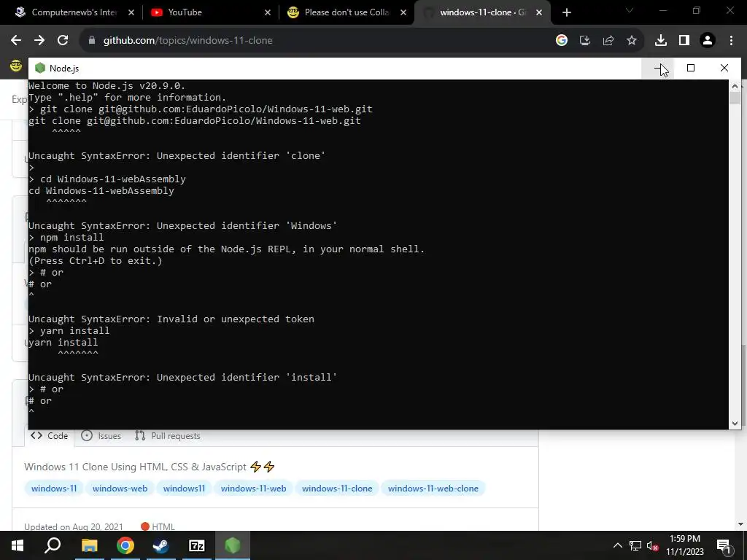Open Chrome three-dot menu

click(731, 41)
